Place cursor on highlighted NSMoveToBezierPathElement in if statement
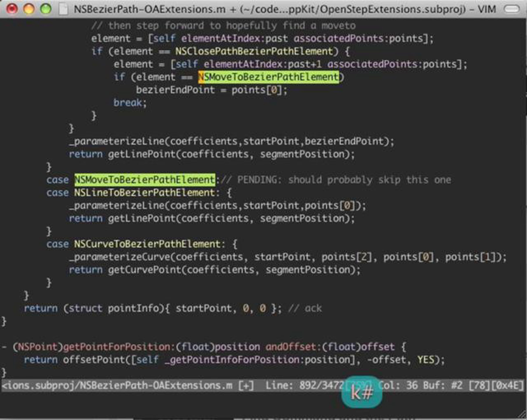This screenshot has width=527, height=420. tap(269, 77)
